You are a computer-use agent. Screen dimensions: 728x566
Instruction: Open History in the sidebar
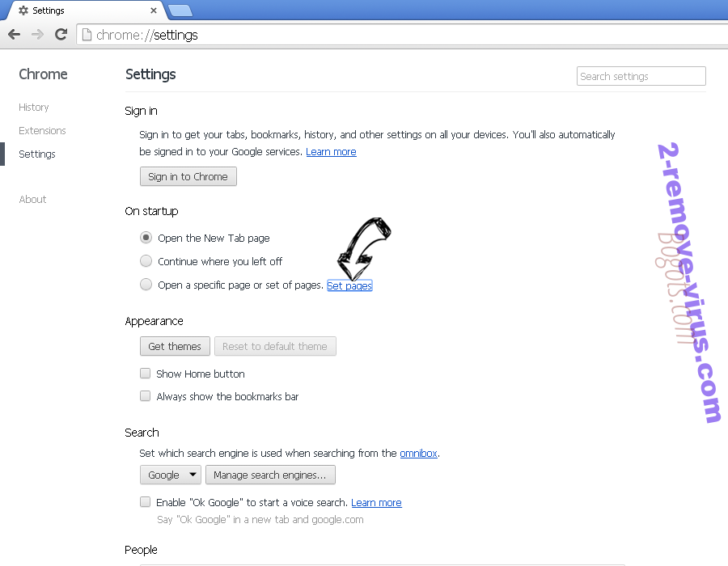tap(33, 108)
